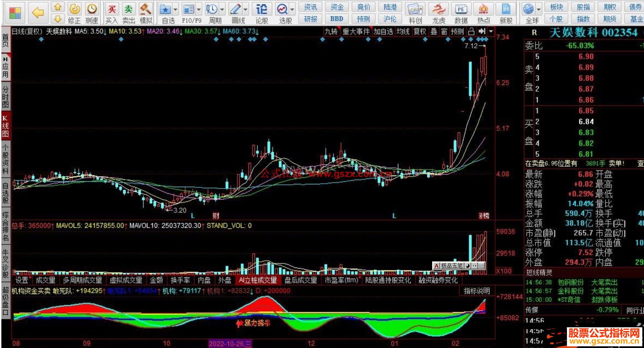This screenshot has width=644, height=348.
Task: Open the 全球 globe icon
Action: (x=529, y=10)
